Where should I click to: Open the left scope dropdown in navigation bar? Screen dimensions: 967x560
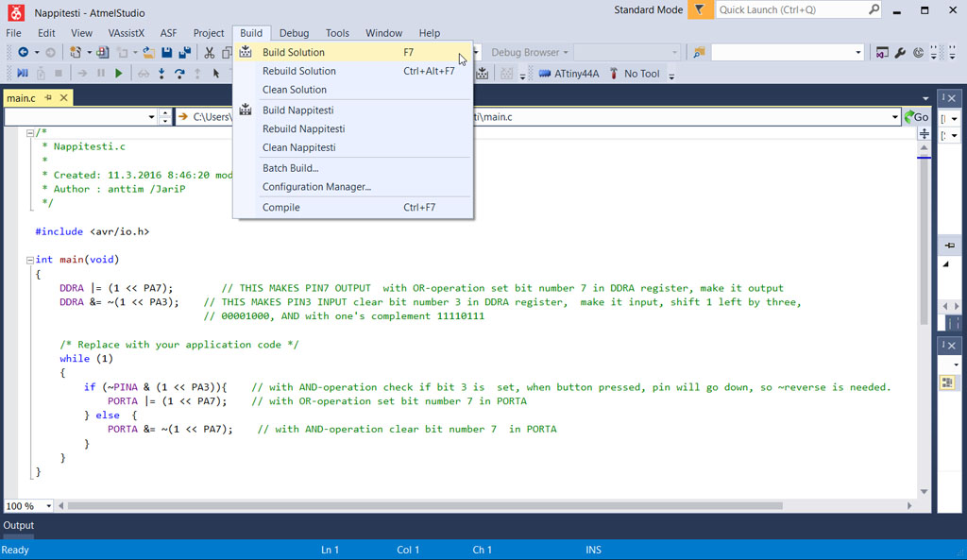(151, 116)
